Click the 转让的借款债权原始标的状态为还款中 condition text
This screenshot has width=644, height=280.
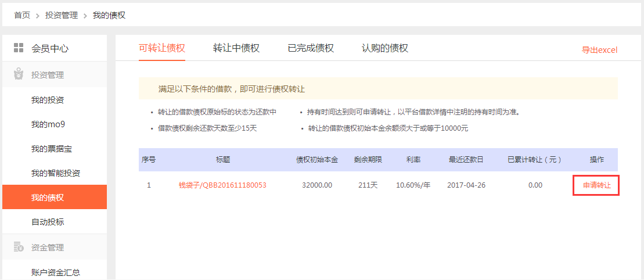(x=217, y=112)
